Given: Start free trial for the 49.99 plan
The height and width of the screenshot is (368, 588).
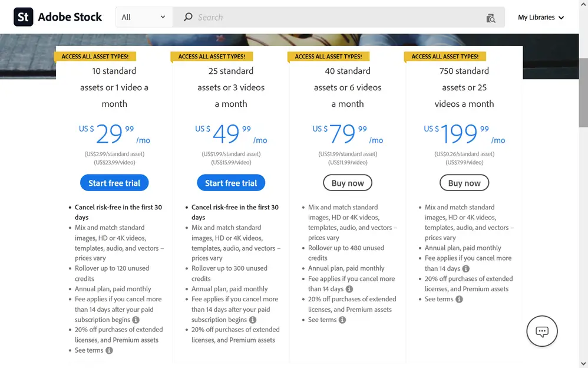Looking at the screenshot, I should coord(231,183).
